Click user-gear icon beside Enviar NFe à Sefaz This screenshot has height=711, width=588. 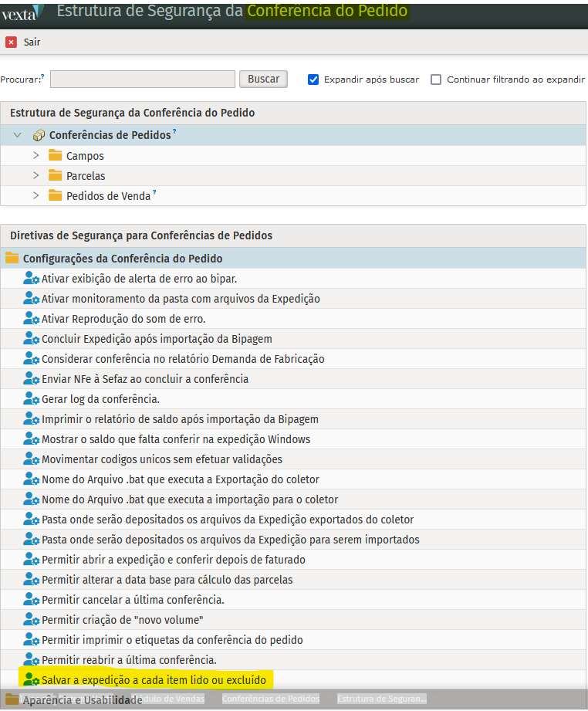[x=31, y=379]
